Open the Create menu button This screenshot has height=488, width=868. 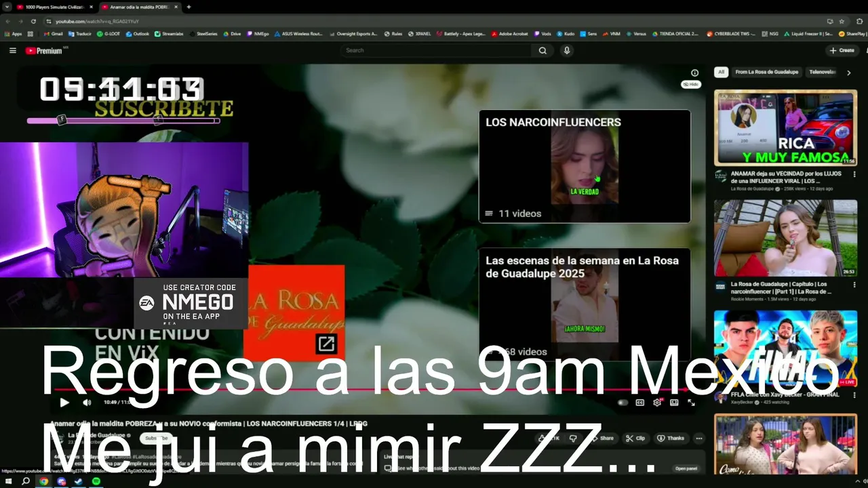pyautogui.click(x=842, y=50)
